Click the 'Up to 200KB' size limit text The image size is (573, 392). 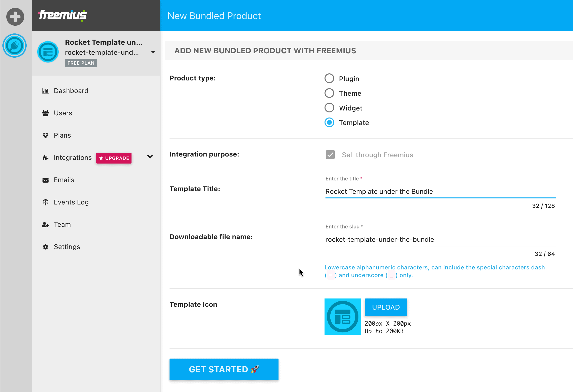(x=384, y=331)
